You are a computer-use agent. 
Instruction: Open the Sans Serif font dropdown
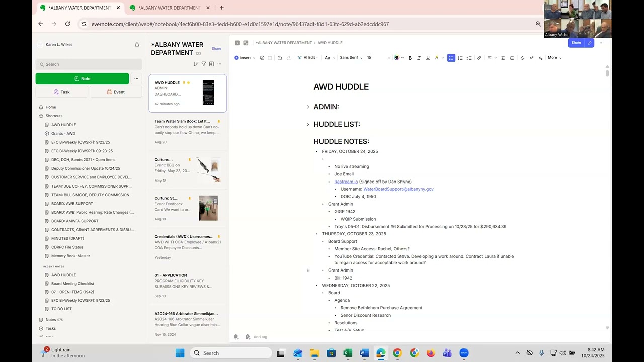[351, 58]
